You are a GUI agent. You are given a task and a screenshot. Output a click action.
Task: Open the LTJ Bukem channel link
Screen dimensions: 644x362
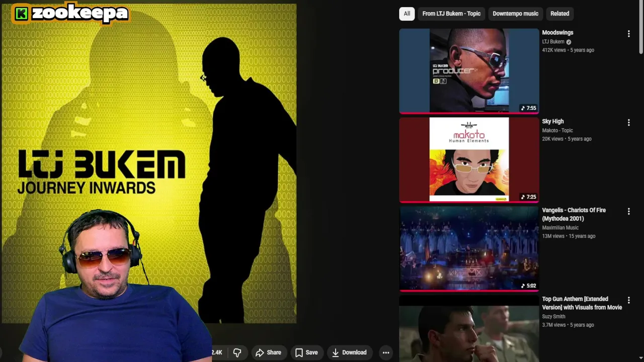[553, 42]
